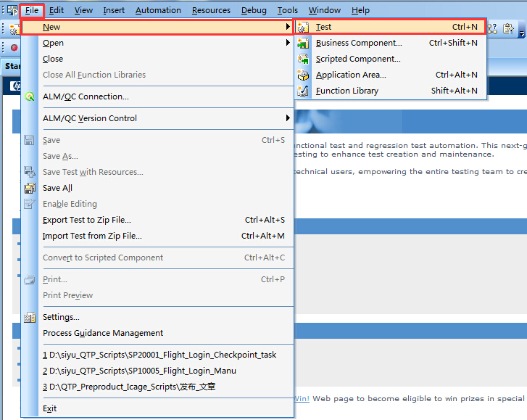Select Scripted Component... submenu entry

click(x=391, y=59)
